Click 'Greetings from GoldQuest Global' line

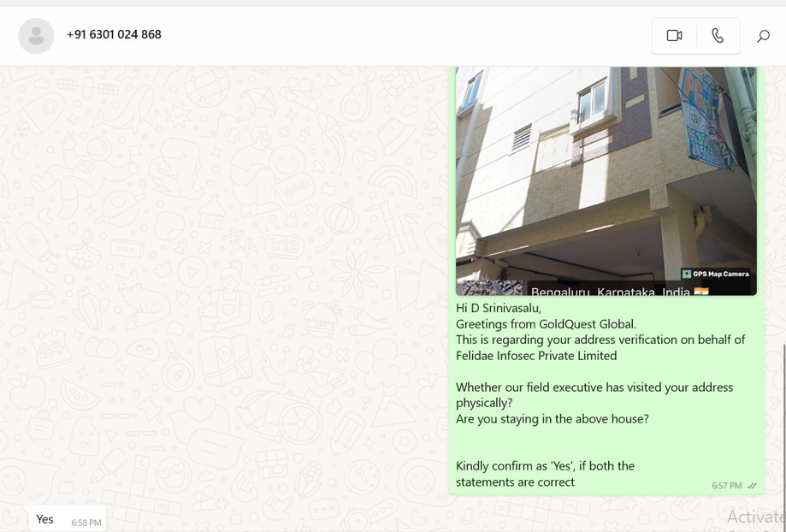(x=546, y=324)
